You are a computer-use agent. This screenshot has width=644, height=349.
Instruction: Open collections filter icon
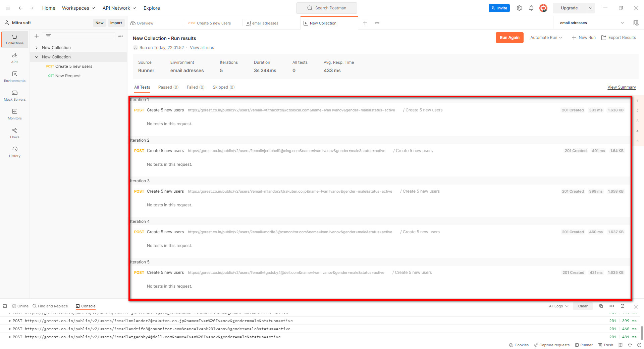[x=48, y=36]
